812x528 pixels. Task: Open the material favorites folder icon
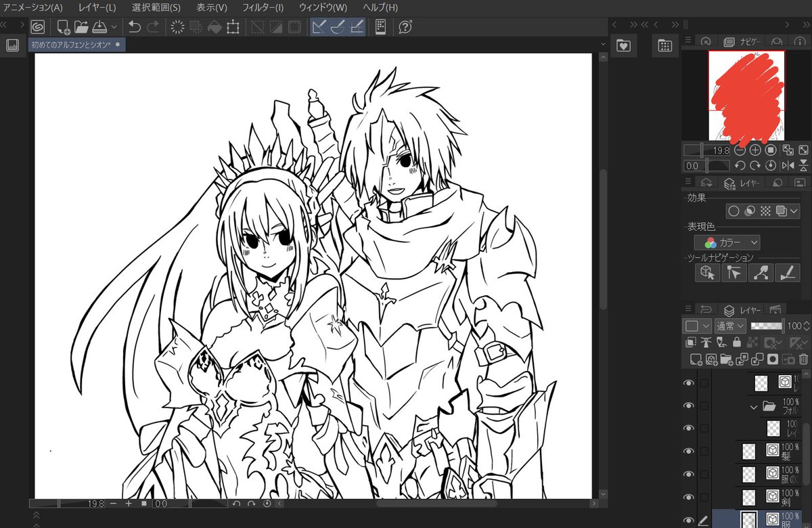tap(623, 45)
